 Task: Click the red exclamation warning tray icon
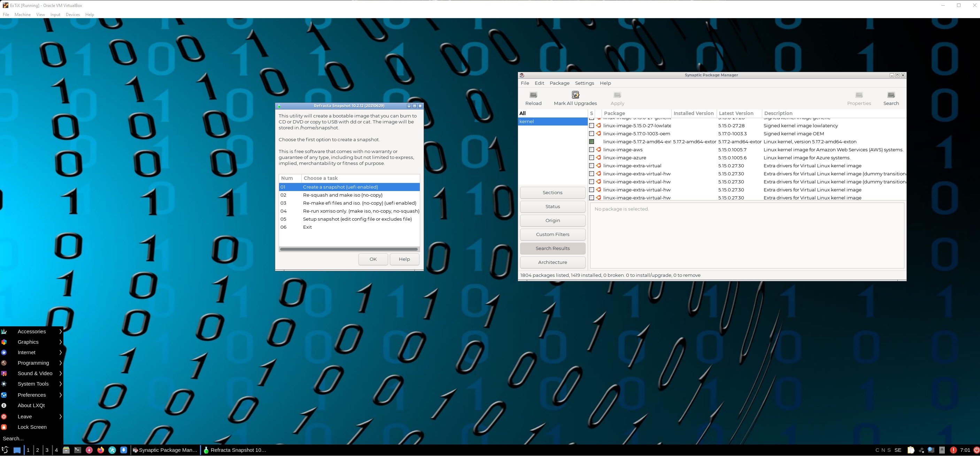tap(954, 450)
